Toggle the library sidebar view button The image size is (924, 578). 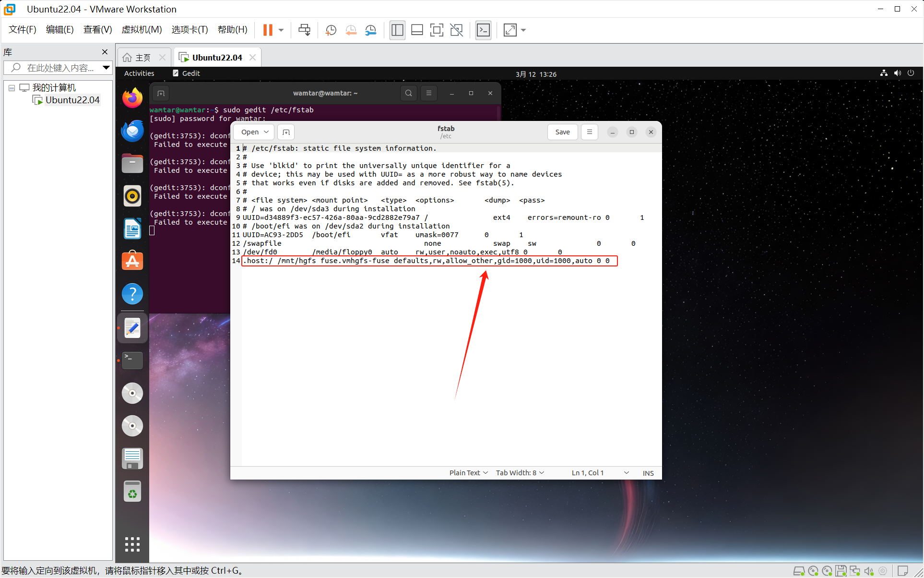[x=397, y=30]
